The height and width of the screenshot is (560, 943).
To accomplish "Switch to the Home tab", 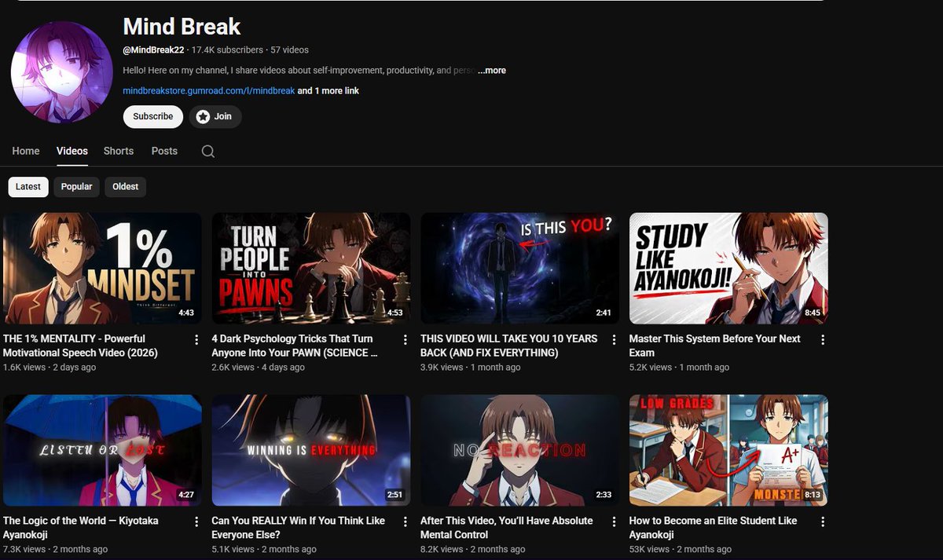I will point(26,151).
